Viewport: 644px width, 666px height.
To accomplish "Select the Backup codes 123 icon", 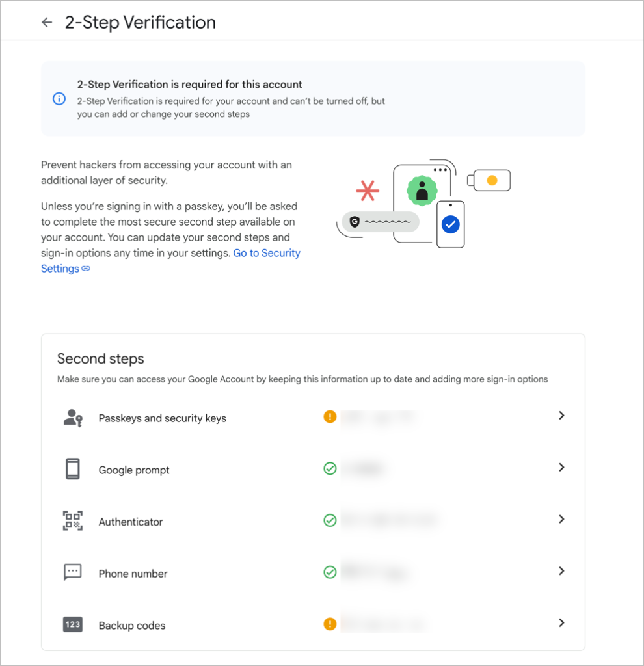I will [x=72, y=624].
